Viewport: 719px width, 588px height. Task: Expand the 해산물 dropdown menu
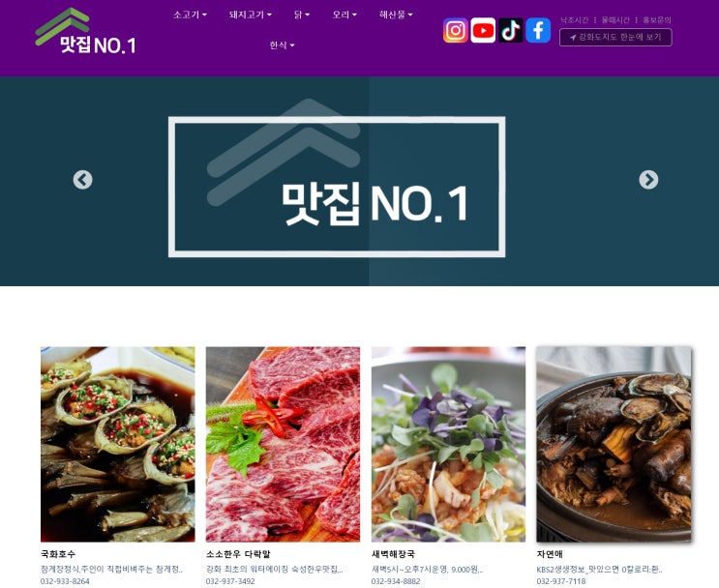(396, 15)
